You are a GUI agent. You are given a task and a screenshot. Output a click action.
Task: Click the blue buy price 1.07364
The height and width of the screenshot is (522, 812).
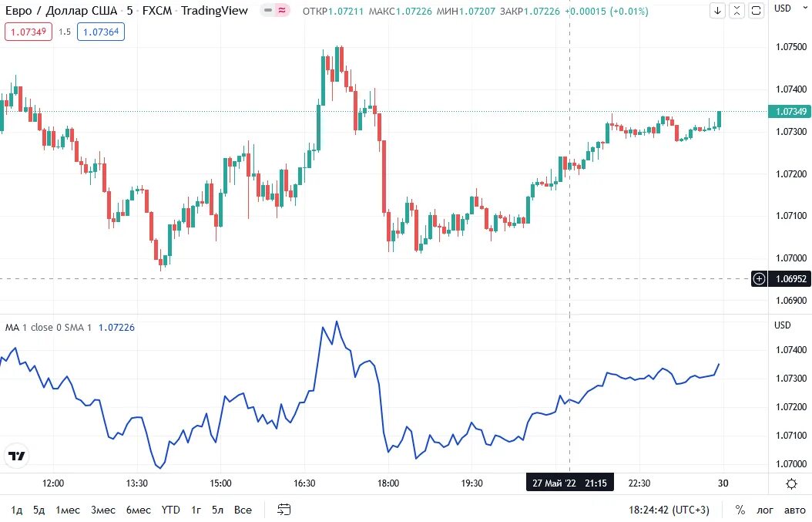(x=101, y=32)
